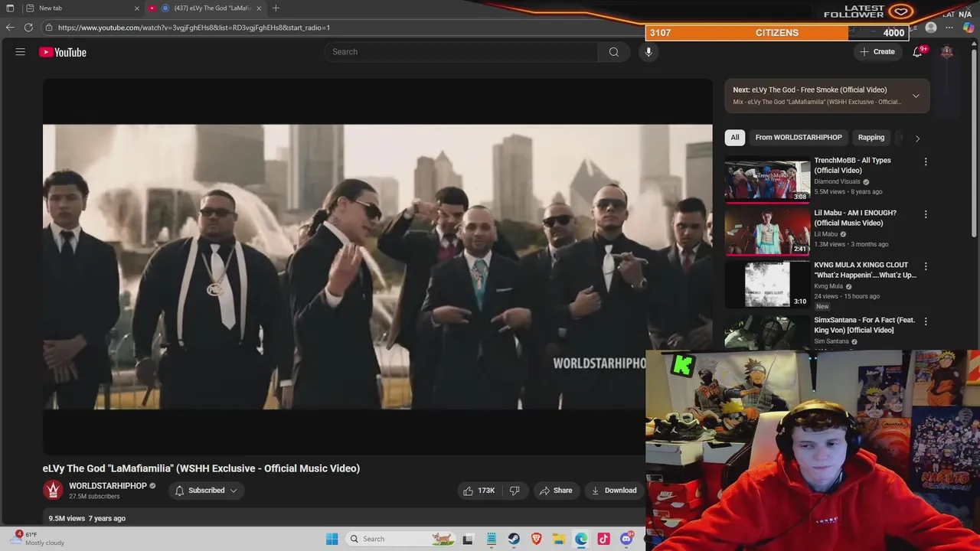Open options for SimxSantana For A Fact
980x551 pixels.
[926, 321]
